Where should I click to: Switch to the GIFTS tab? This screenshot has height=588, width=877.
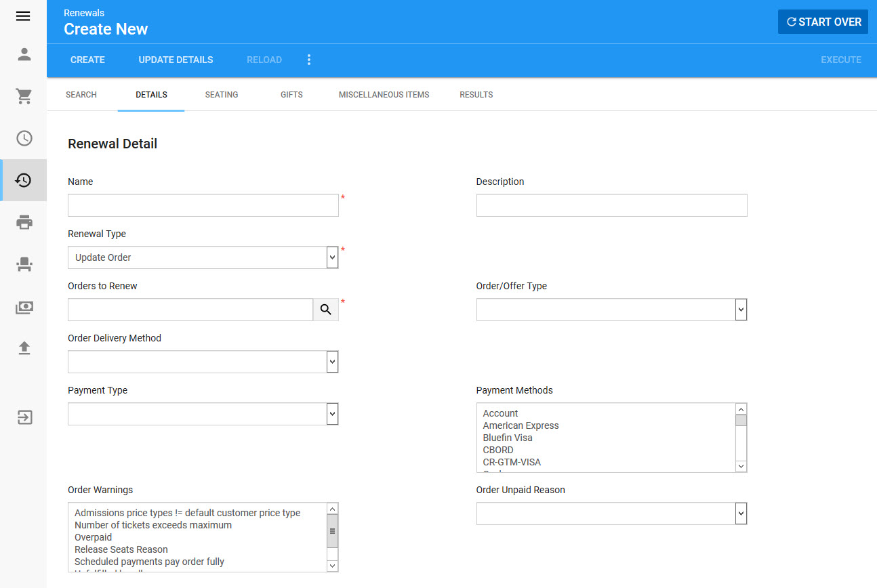coord(291,95)
